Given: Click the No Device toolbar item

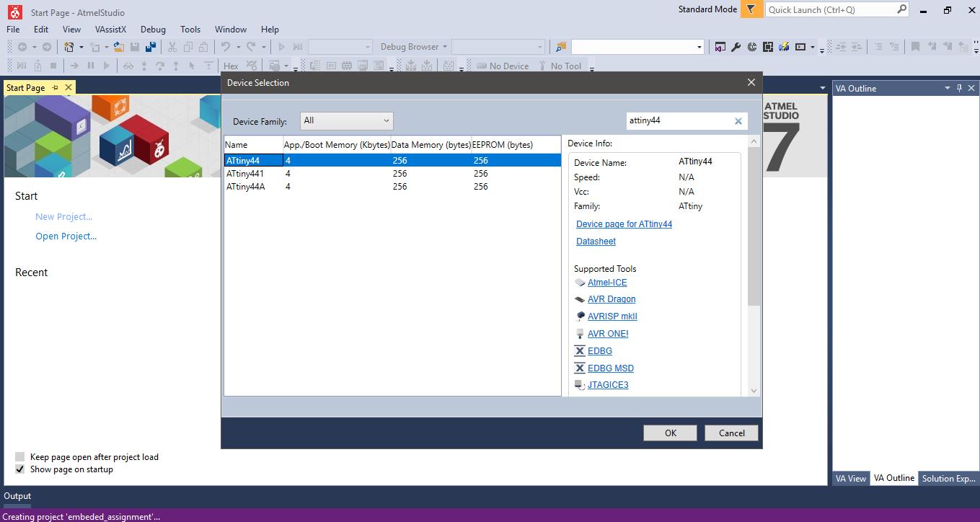Looking at the screenshot, I should coord(503,66).
